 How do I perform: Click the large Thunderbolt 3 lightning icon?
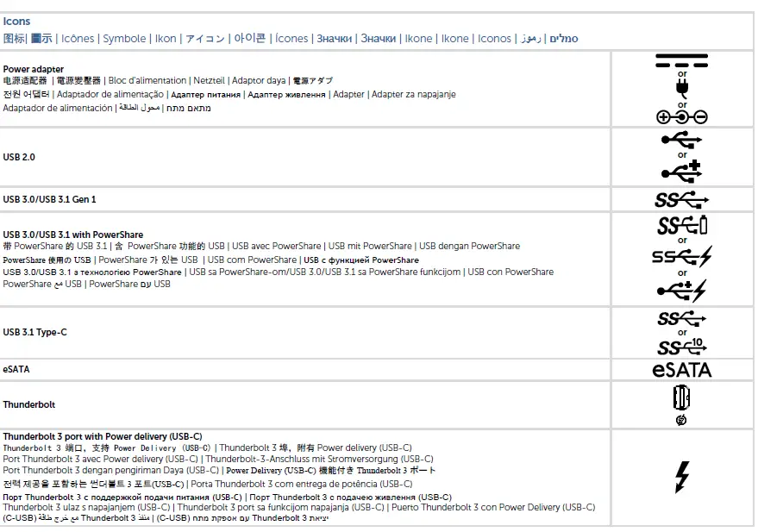pyautogui.click(x=682, y=478)
